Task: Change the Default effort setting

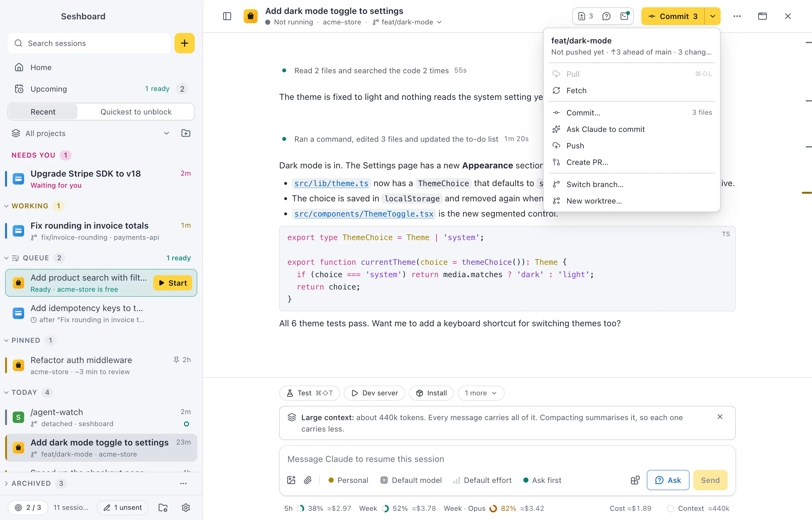Action: coord(482,480)
